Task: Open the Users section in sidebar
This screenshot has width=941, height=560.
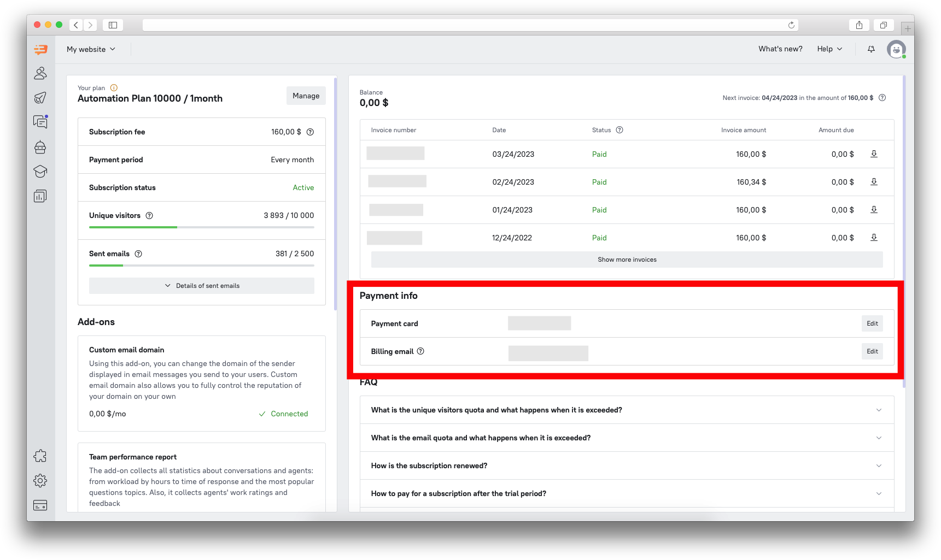Action: 40,73
